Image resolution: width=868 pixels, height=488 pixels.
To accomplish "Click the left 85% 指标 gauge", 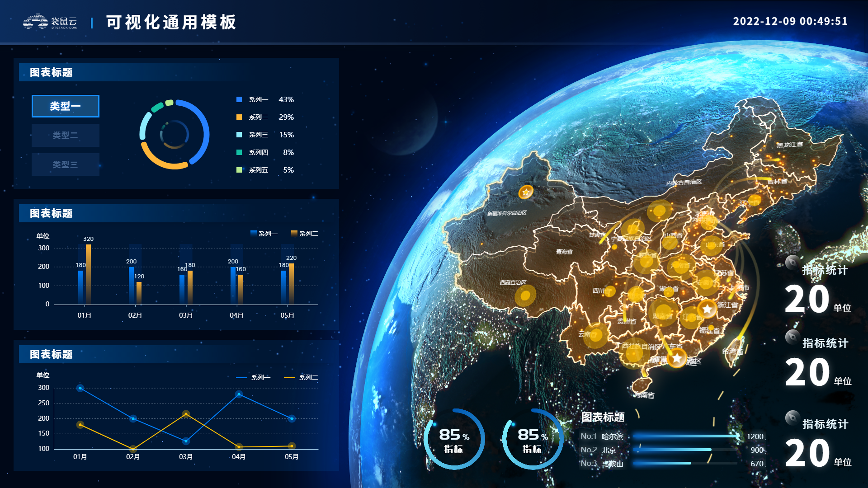I will pyautogui.click(x=454, y=439).
